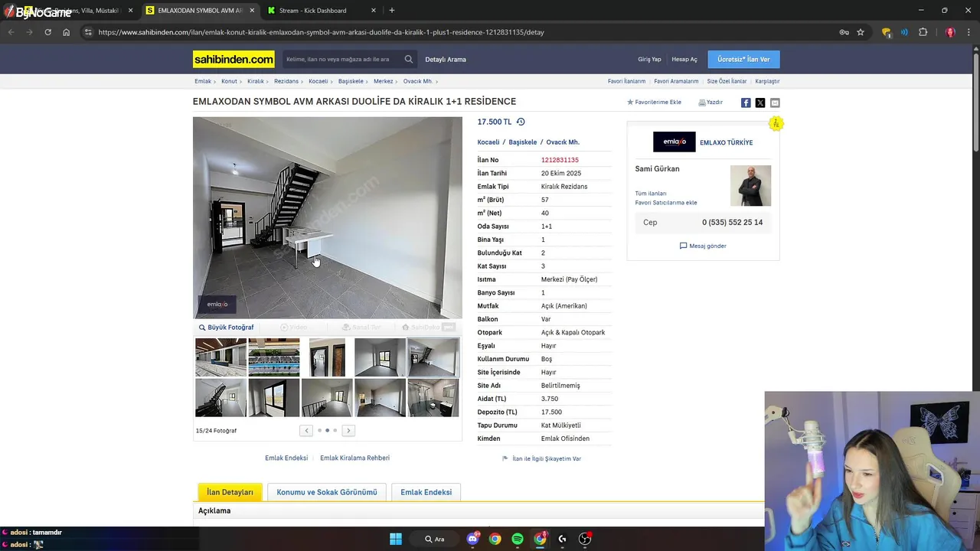Open Emlak Endeksi tab
Image resolution: width=980 pixels, height=551 pixels.
(426, 492)
